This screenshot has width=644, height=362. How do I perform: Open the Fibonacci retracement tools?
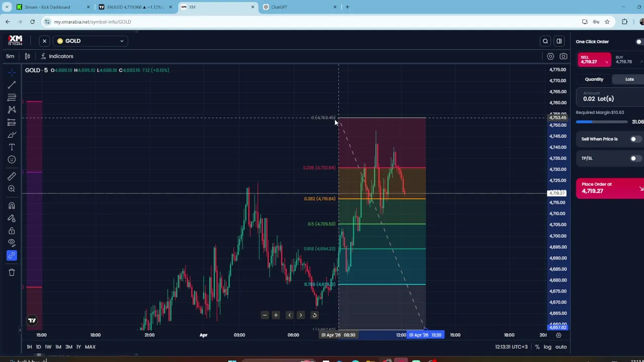tap(12, 98)
